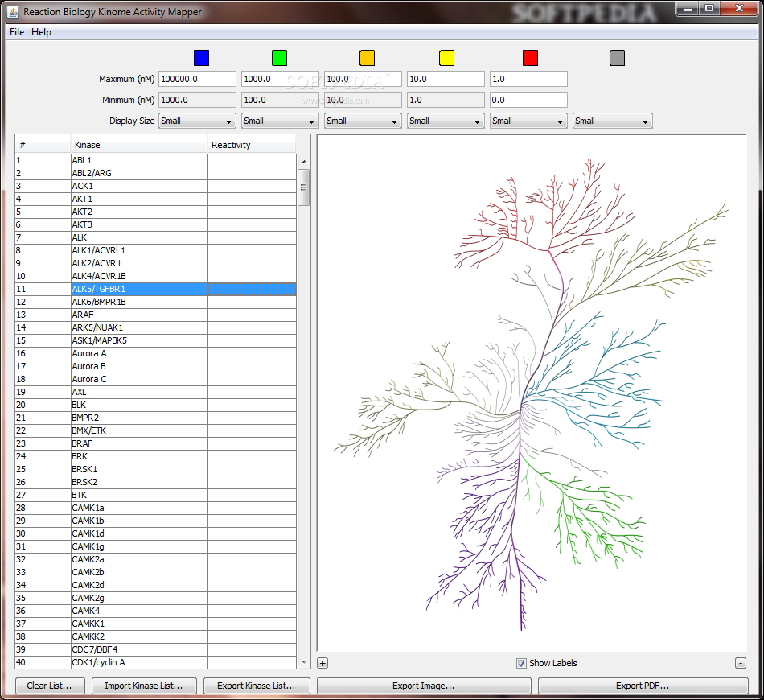Pick the yellow color swatch
764x700 pixels.
tap(446, 57)
